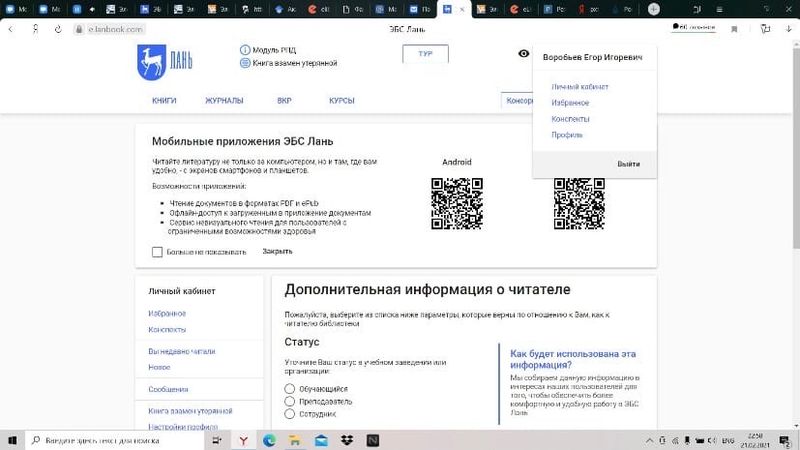Click the volume icon in system tray

pos(712,440)
